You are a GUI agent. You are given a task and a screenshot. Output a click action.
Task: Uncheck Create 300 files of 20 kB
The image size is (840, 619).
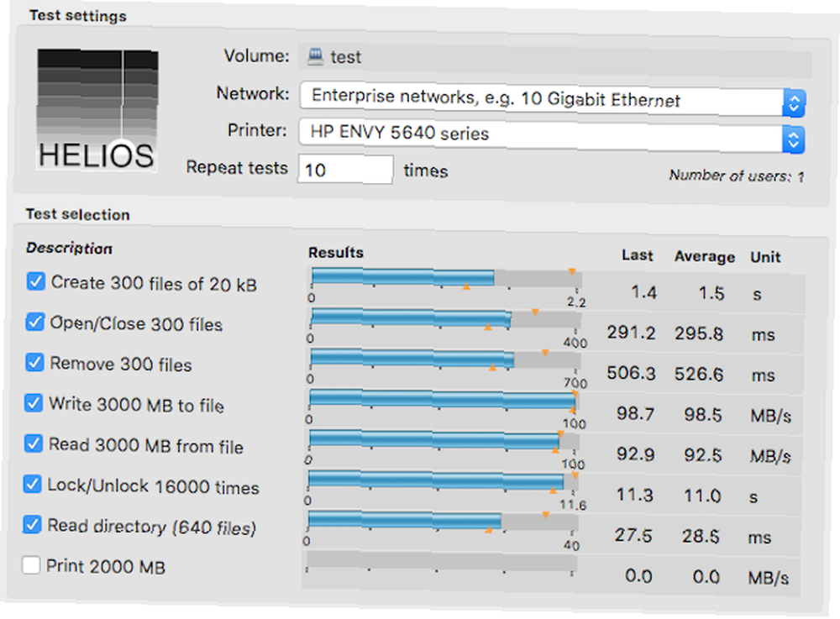coord(36,281)
